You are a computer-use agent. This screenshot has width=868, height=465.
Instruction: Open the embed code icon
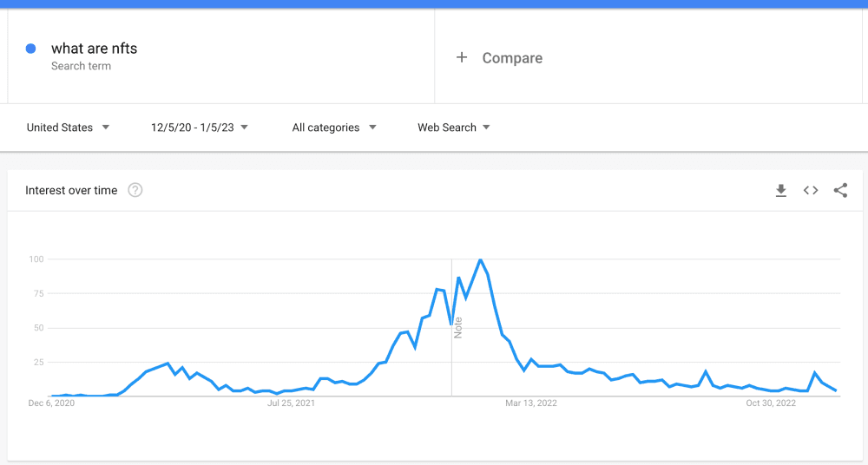tap(811, 191)
